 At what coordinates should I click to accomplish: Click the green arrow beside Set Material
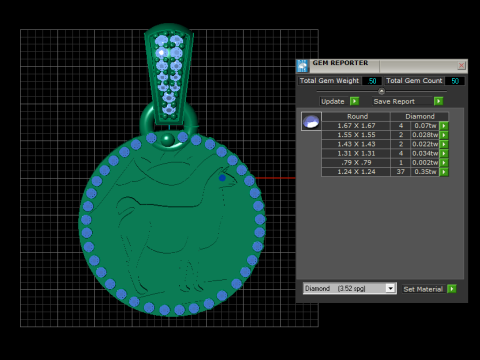click(x=452, y=289)
